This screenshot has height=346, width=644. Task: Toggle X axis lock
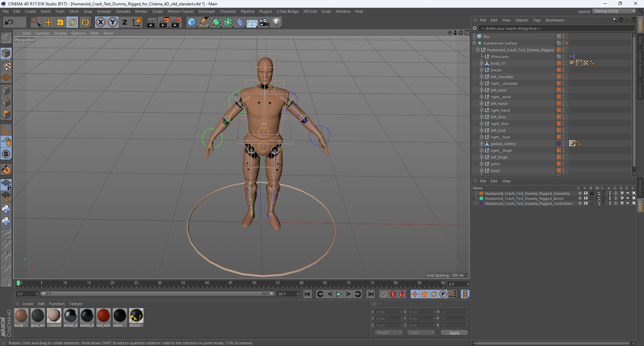pyautogui.click(x=100, y=22)
